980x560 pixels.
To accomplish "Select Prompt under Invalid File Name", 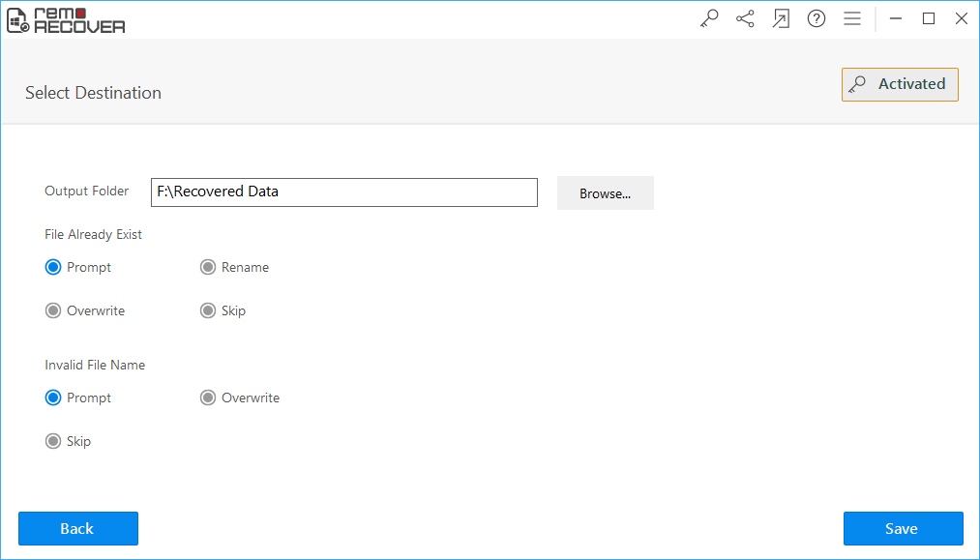I will click(x=53, y=398).
